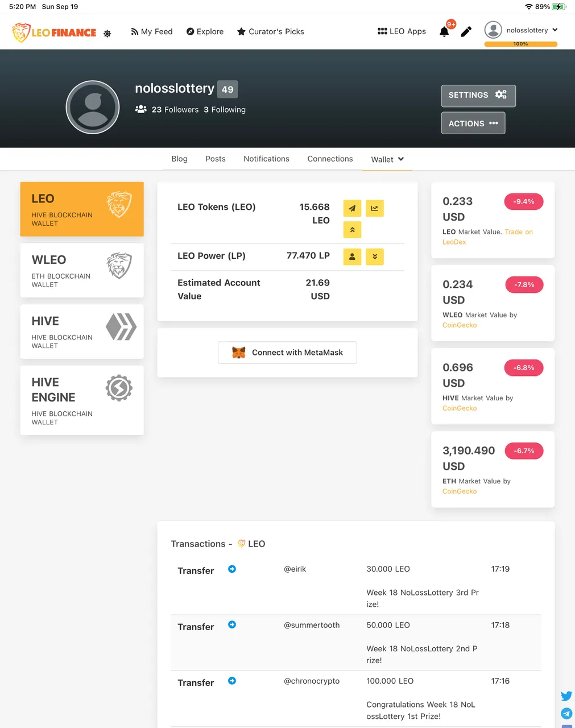Viewport: 575px width, 728px height.
Task: Open the @chronocrypto account link
Action: [312, 681]
